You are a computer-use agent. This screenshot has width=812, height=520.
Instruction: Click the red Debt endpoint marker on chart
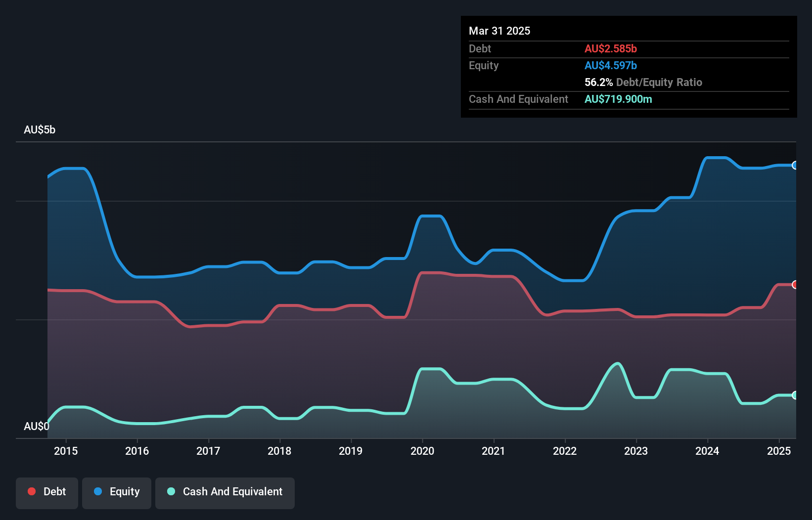tap(795, 285)
